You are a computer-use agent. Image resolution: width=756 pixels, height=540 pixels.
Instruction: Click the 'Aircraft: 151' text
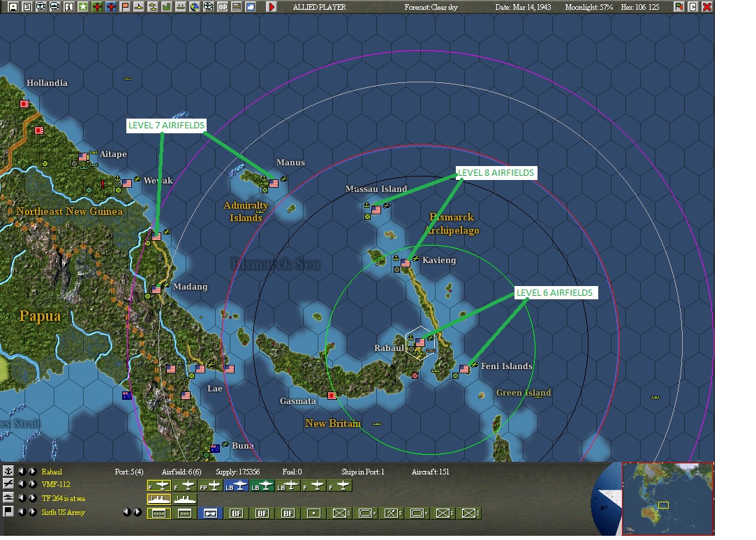coord(430,472)
